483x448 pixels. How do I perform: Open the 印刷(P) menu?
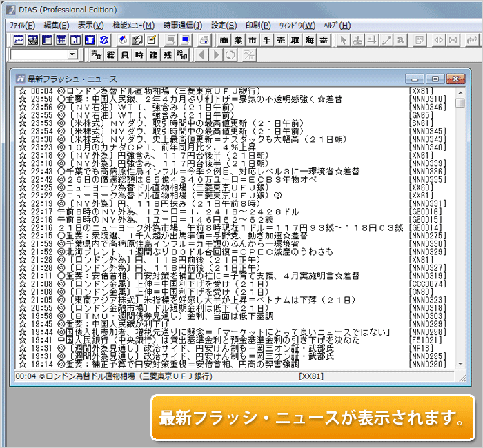point(257,25)
